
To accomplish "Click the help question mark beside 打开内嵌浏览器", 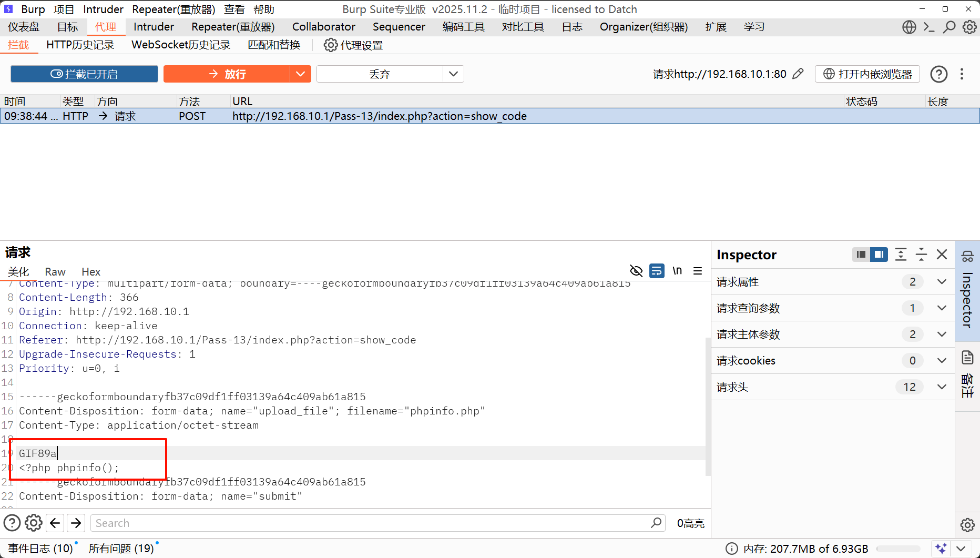I will [939, 74].
